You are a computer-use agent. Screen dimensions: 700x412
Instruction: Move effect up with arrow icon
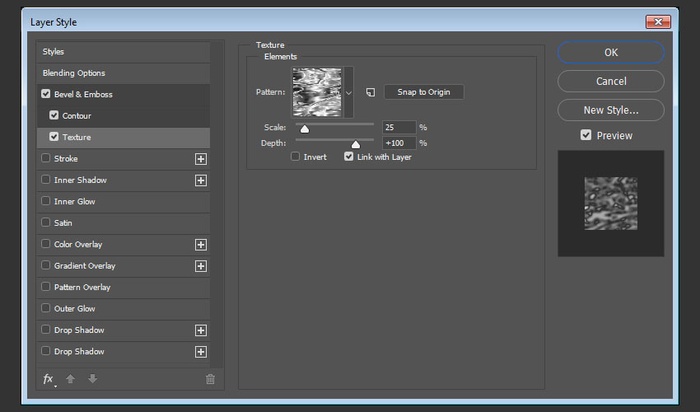click(71, 379)
